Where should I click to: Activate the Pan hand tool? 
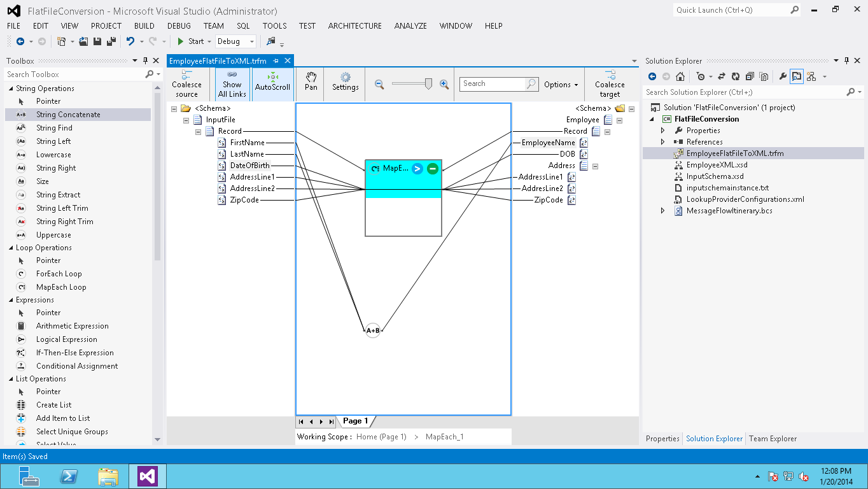tap(311, 81)
